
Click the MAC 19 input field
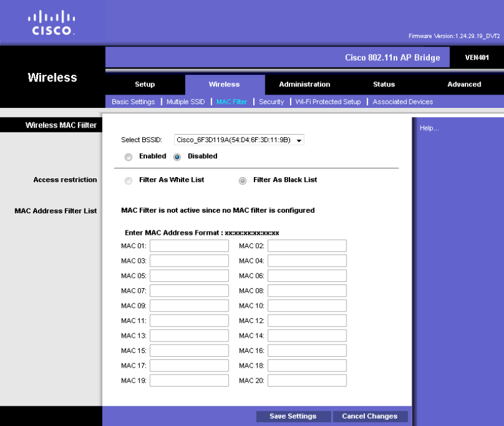tap(189, 381)
